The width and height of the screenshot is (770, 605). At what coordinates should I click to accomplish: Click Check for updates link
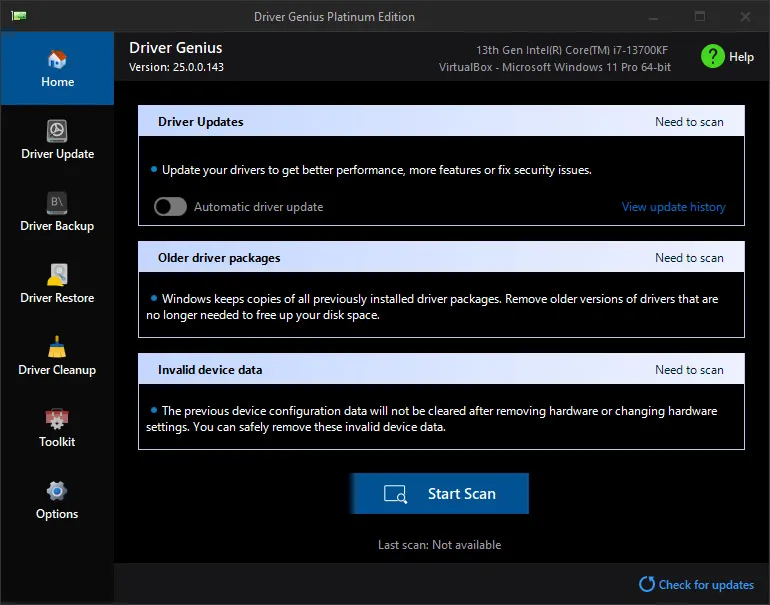[706, 584]
